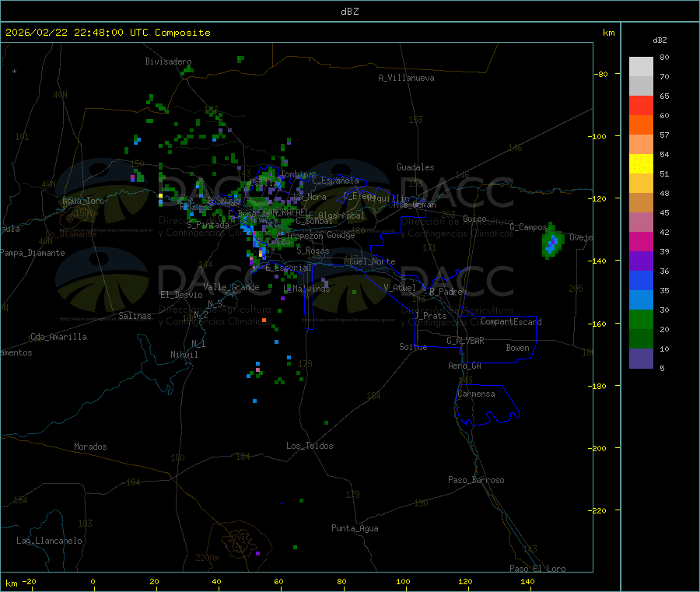Click the Paso_Barroso label
This screenshot has width=700, height=592.
(476, 480)
